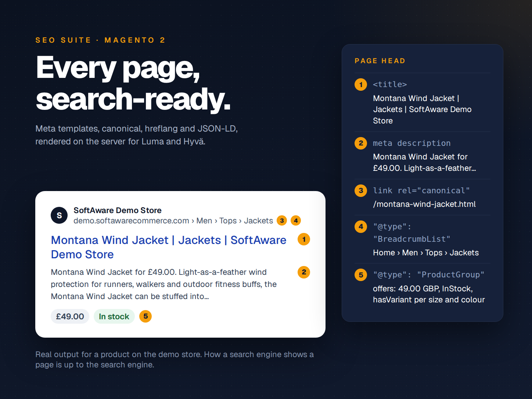Image resolution: width=532 pixels, height=399 pixels.
Task: Select the SoftAware Demo Store site name
Action: click(x=118, y=210)
